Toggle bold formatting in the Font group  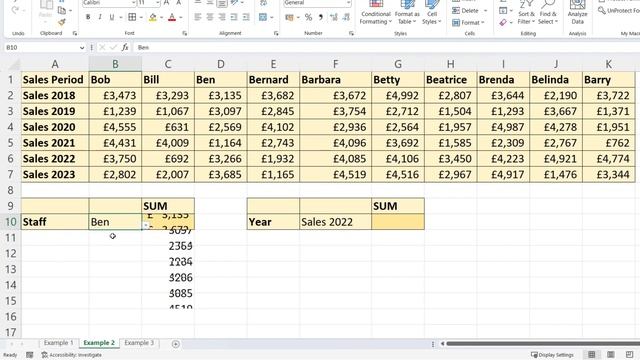[x=88, y=17]
